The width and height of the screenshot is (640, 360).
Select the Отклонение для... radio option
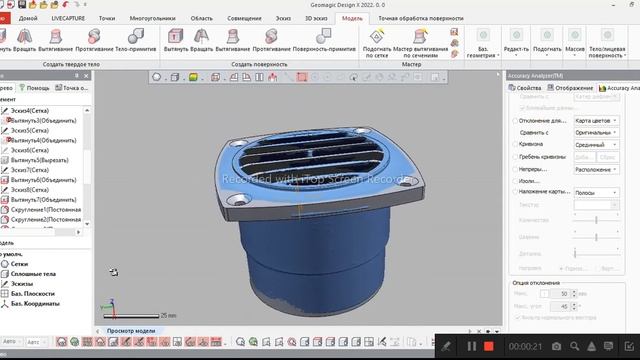(x=515, y=121)
